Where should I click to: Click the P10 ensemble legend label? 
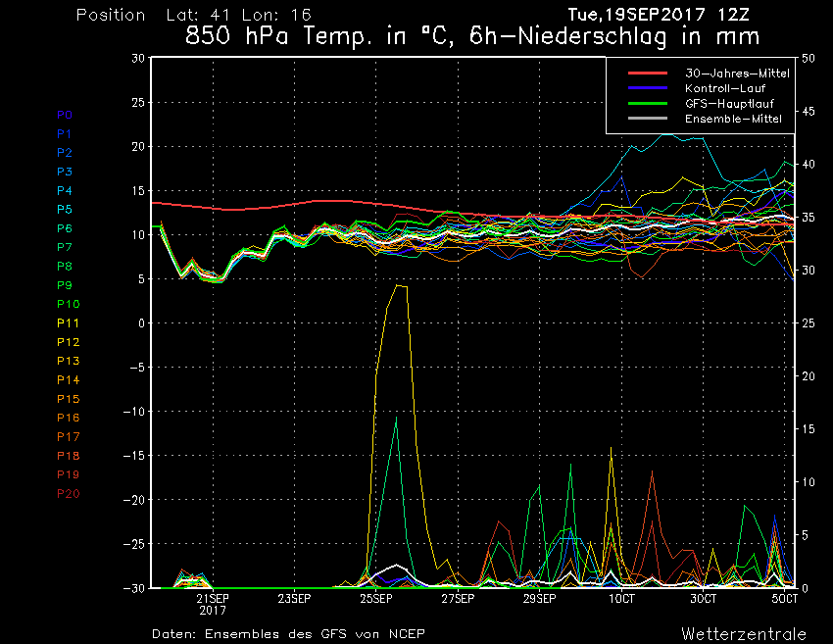[68, 304]
